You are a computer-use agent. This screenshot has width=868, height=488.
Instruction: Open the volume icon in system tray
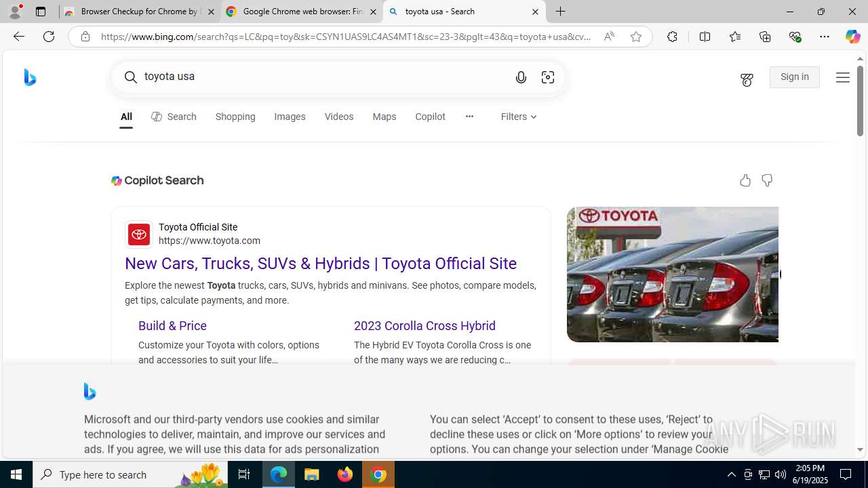click(781, 474)
